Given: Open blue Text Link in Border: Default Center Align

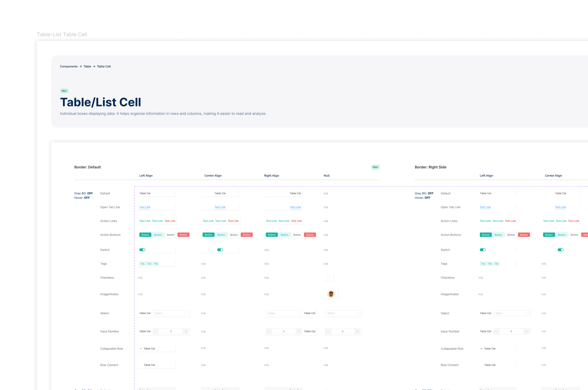Looking at the screenshot, I should click(220, 207).
